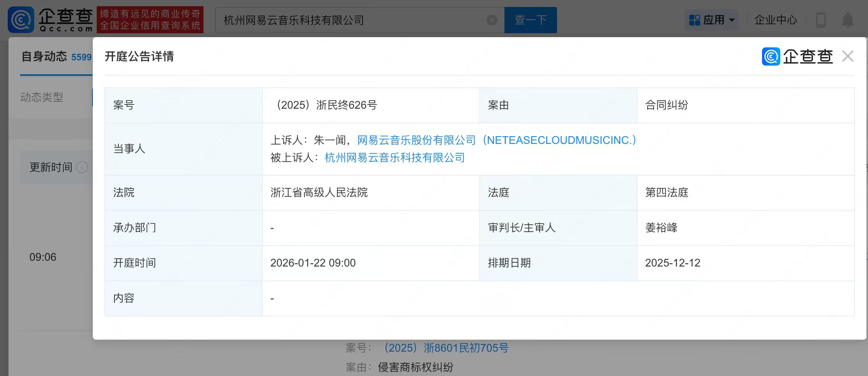Open the mobile phone app icon
This screenshot has width=868, height=376.
(x=820, y=20)
